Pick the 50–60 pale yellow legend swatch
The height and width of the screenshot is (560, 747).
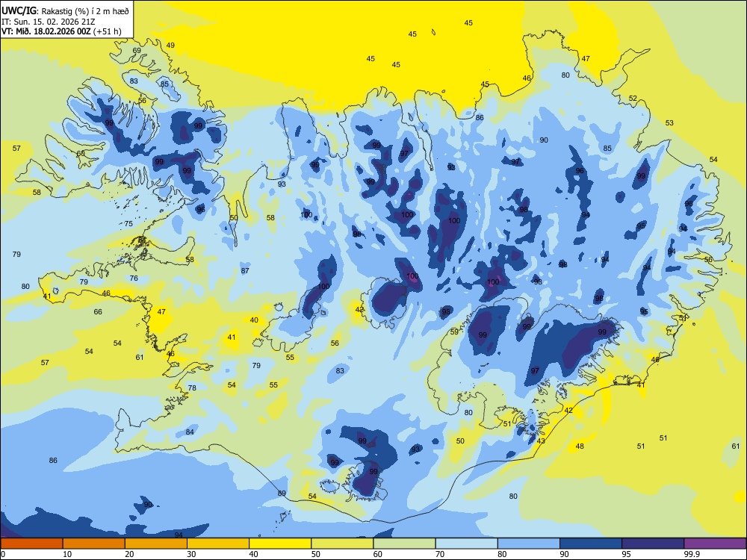click(342, 544)
